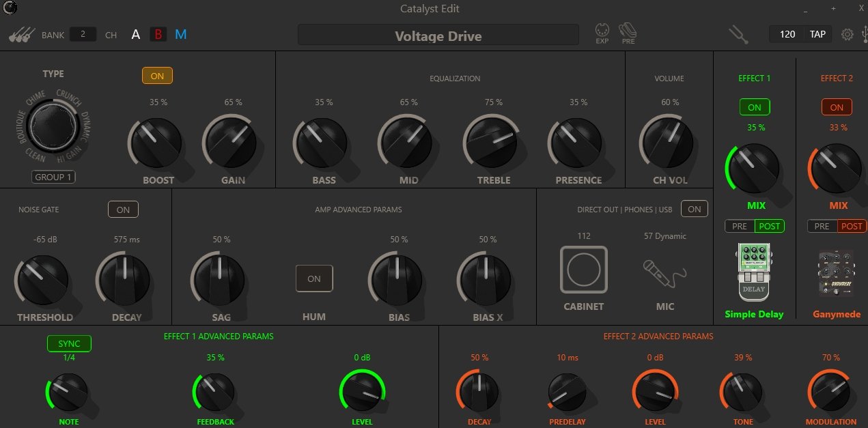This screenshot has width=868, height=428.
Task: Select channel A
Action: [x=136, y=34]
